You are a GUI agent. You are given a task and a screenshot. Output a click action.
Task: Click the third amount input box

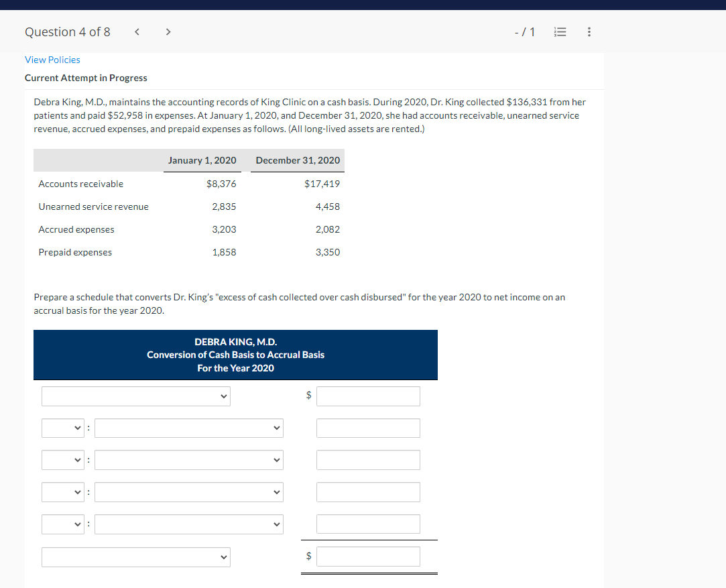pyautogui.click(x=368, y=460)
